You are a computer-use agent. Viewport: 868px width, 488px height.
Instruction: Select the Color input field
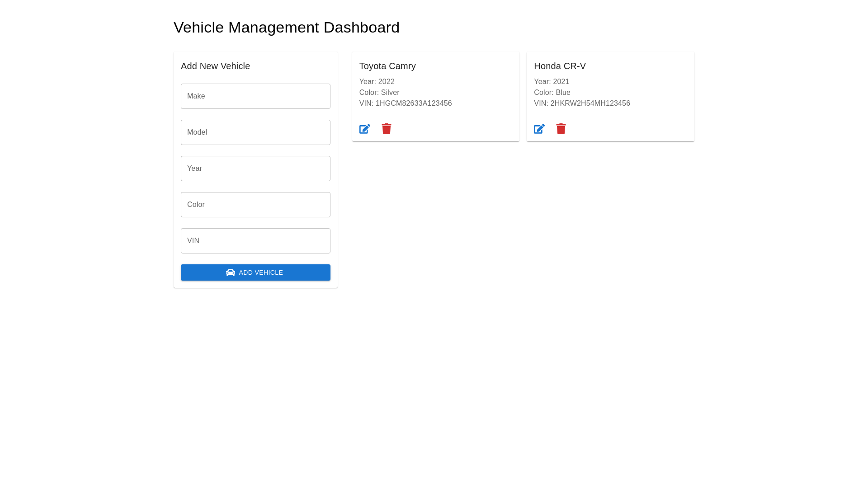click(x=255, y=205)
